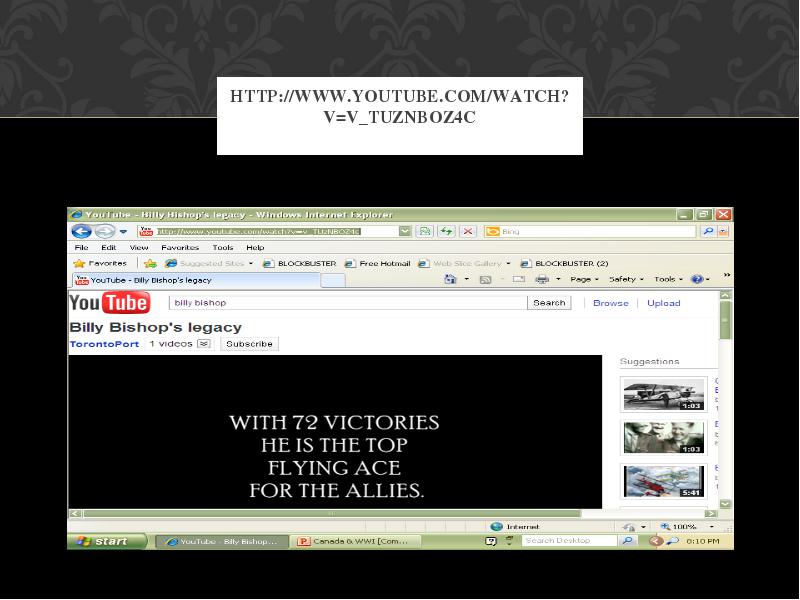Viewport: 800px width, 600px height.
Task: Click the Add to Favorites Bar icon
Action: pyautogui.click(x=150, y=263)
